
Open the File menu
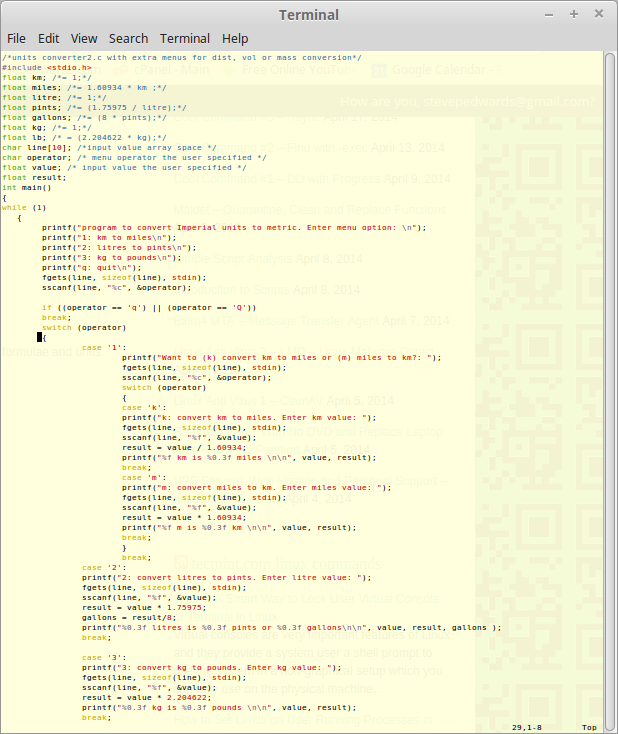[x=16, y=38]
